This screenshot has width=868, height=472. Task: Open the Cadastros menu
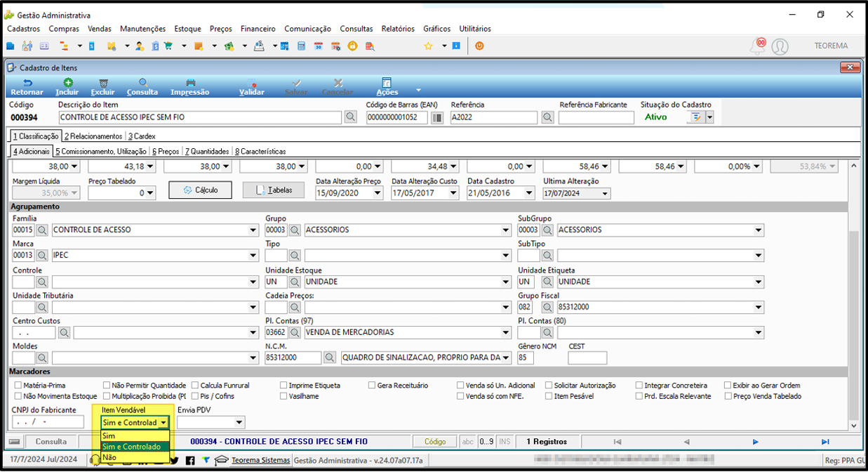(23, 29)
